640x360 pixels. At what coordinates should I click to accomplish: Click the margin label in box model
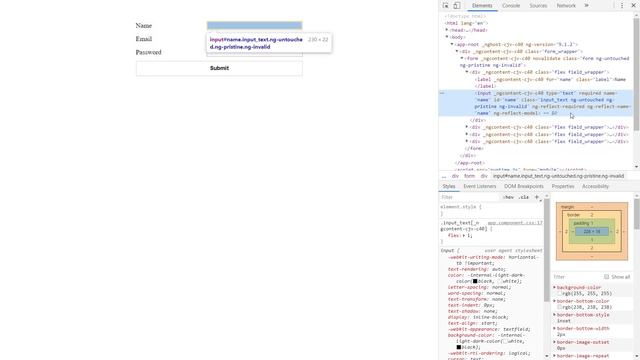pos(567,207)
